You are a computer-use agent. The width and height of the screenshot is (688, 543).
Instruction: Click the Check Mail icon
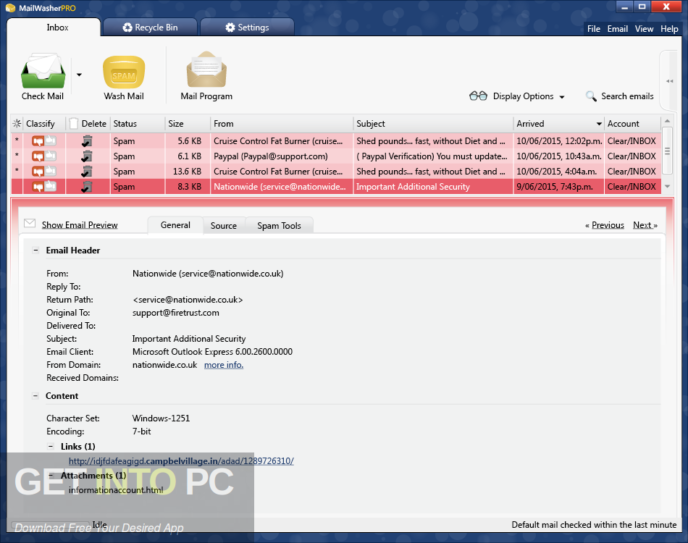coord(43,71)
